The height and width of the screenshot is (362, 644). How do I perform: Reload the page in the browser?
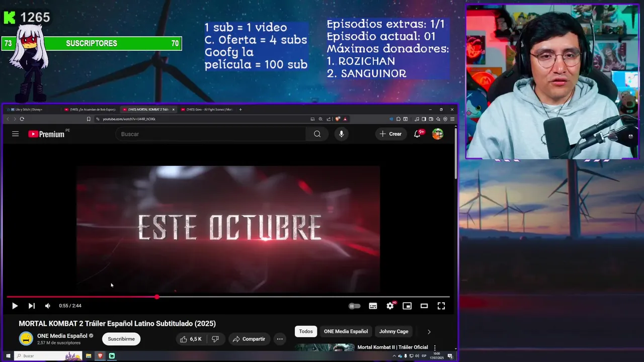(x=22, y=119)
